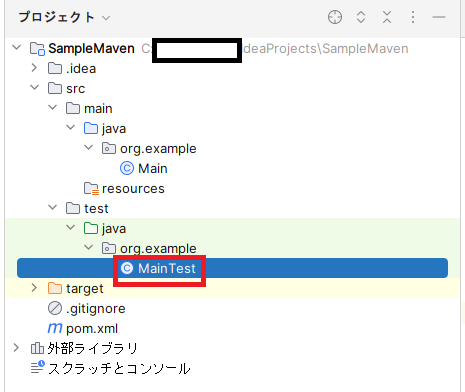The height and width of the screenshot is (392, 465).
Task: Select the SampleMaven project name
Action: click(x=91, y=49)
